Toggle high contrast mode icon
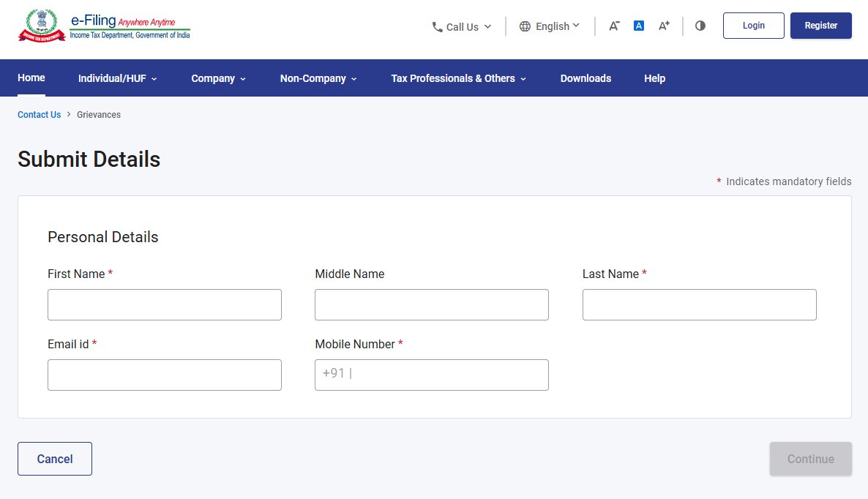 tap(700, 26)
